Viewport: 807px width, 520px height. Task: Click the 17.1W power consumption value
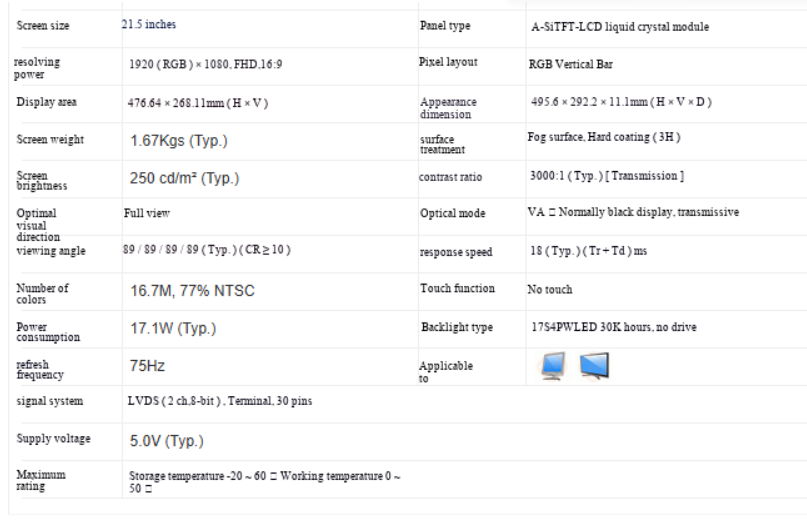click(x=173, y=328)
